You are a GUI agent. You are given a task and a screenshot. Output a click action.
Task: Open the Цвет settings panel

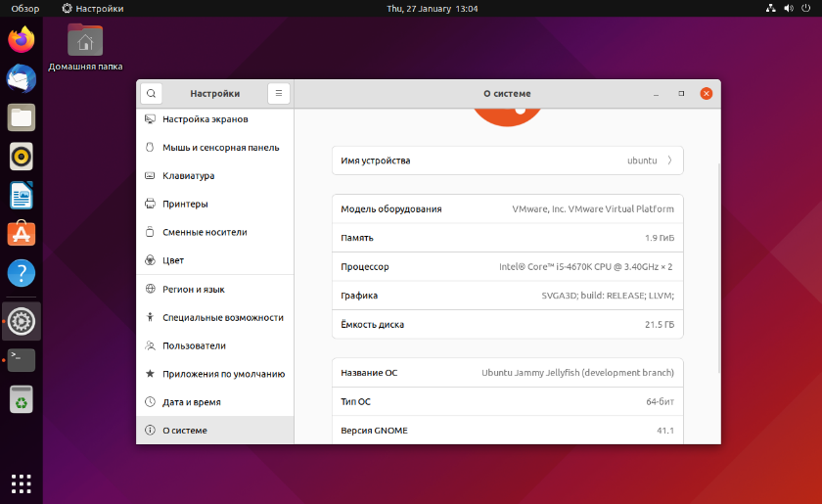point(215,260)
